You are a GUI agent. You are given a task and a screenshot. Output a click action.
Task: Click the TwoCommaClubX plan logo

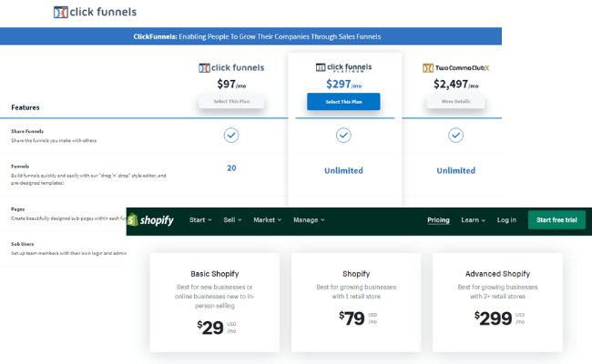455,68
